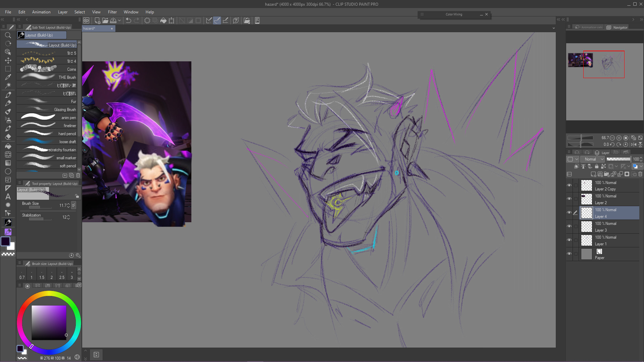Click the tool property wrench icon
The width and height of the screenshot is (644, 362).
(78, 255)
